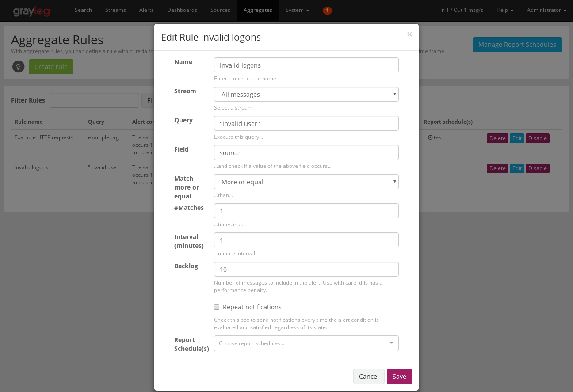The width and height of the screenshot is (573, 392).
Task: Click the Query column header
Action: coord(96,122)
